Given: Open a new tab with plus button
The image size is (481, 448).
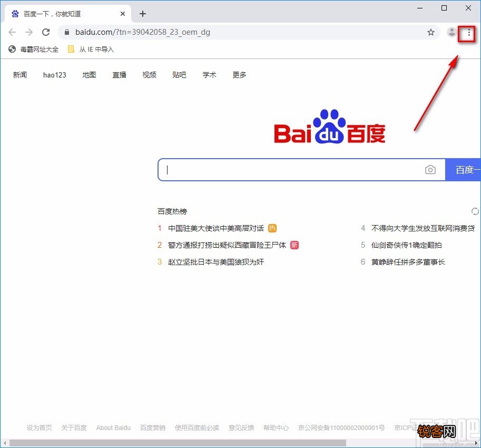Looking at the screenshot, I should (143, 14).
